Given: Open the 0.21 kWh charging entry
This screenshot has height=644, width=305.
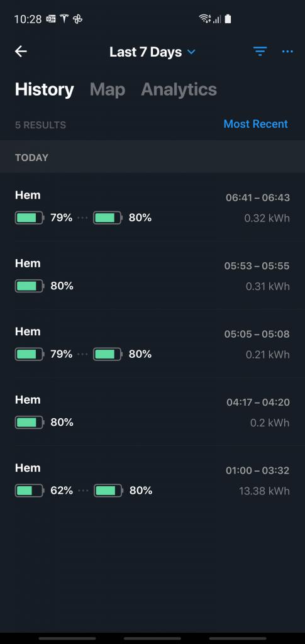Looking at the screenshot, I should (152, 343).
